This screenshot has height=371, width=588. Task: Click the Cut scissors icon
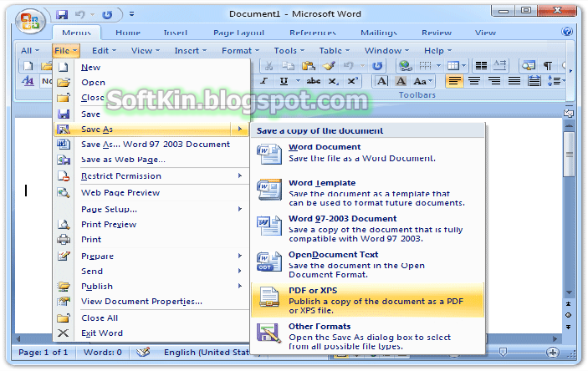tap(268, 66)
